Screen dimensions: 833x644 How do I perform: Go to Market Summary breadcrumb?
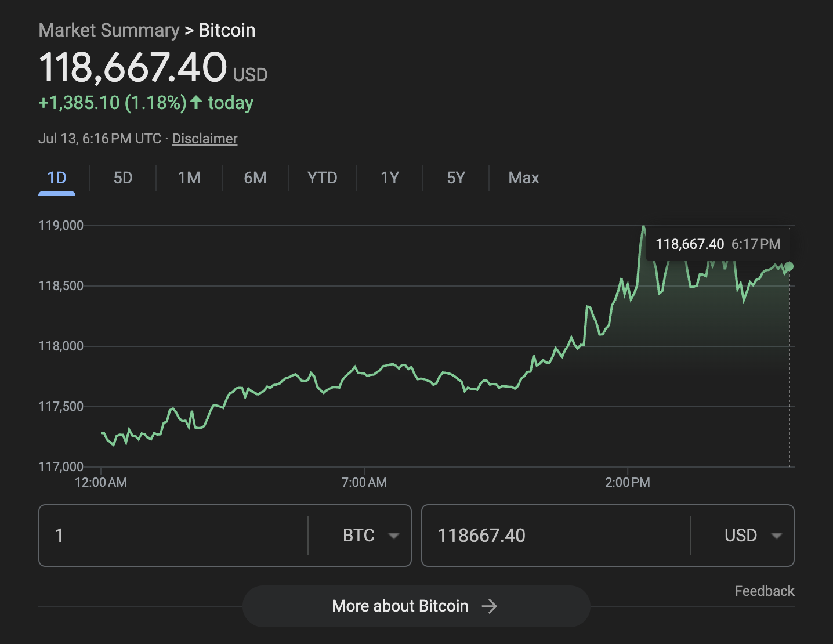coord(109,30)
